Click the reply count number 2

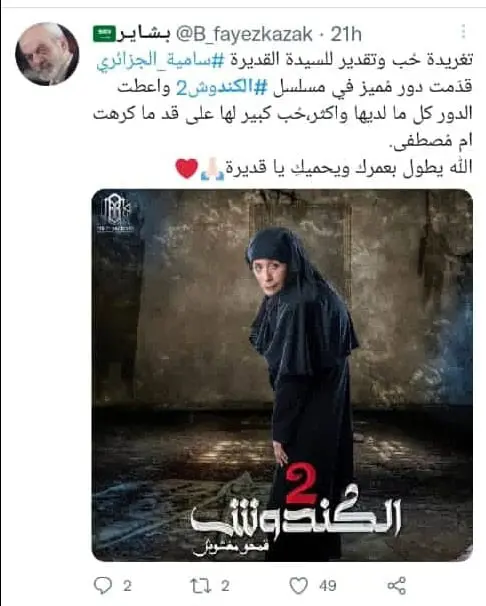[127, 586]
